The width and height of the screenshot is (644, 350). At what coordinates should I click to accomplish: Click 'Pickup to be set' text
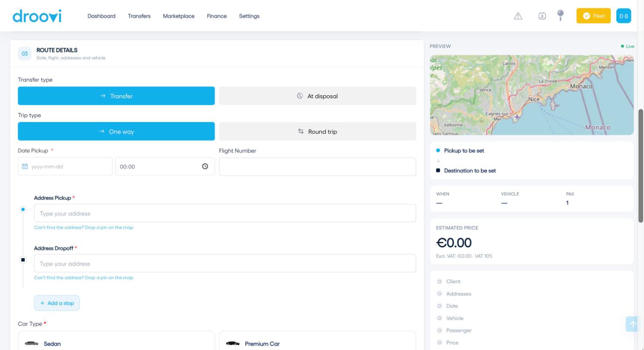(464, 151)
